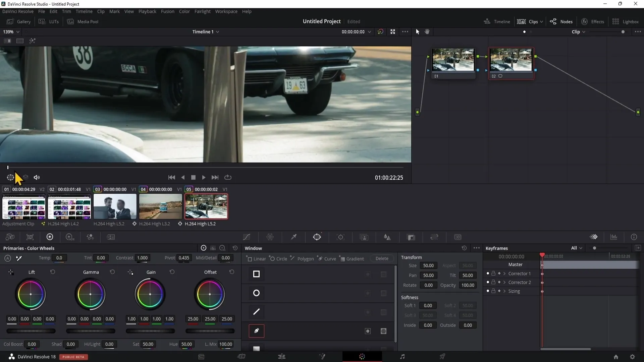Toggle the Soft 1 softness checkbox
Viewport: 644px width, 362px height.
[409, 305]
